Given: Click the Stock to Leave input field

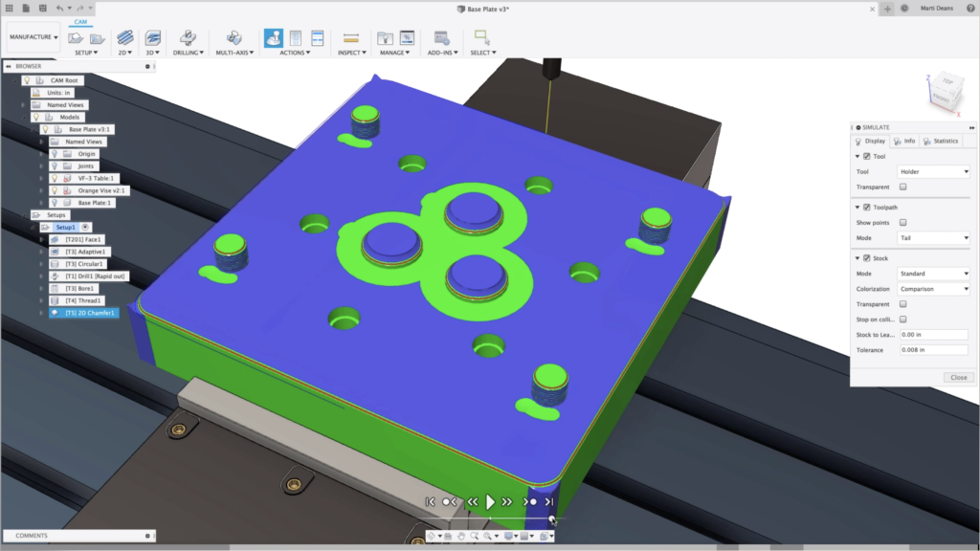Looking at the screenshot, I should tap(934, 335).
